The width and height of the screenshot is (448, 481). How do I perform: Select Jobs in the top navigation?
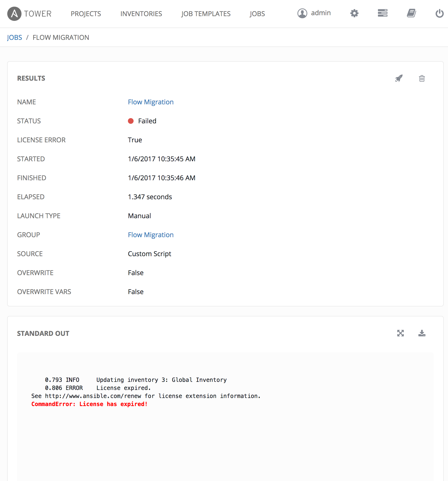[257, 14]
